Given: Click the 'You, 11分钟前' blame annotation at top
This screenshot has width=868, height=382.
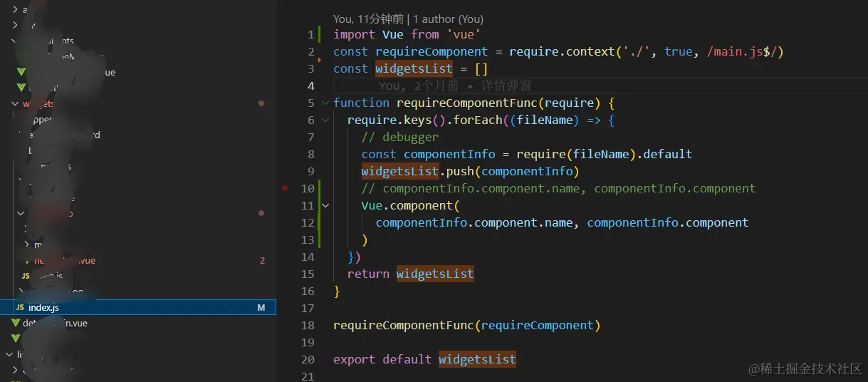Looking at the screenshot, I should [368, 19].
